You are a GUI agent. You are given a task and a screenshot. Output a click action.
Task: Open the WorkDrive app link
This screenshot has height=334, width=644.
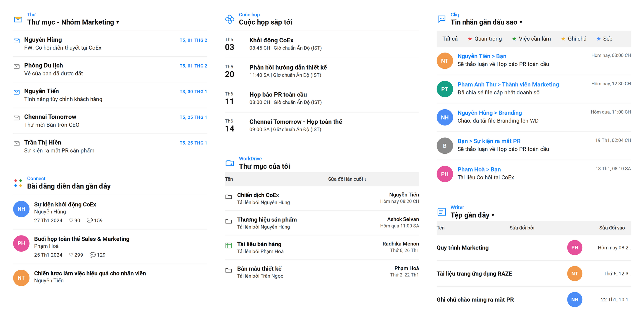click(x=250, y=159)
